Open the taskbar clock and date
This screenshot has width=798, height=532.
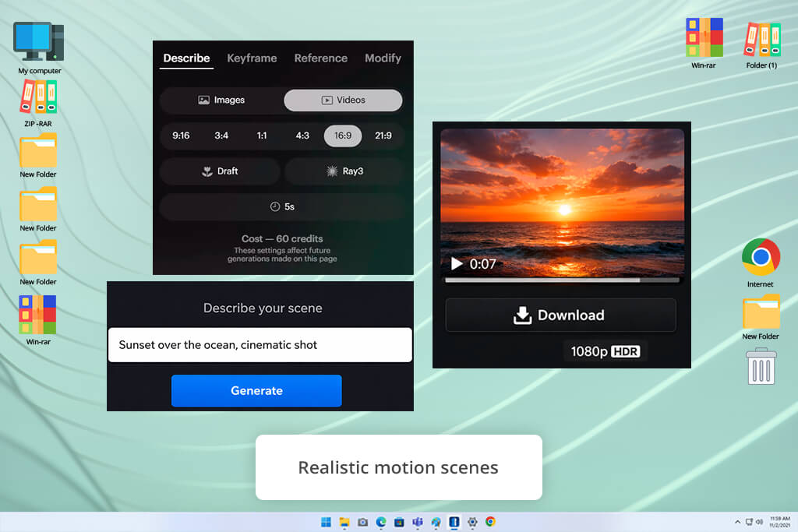pos(780,522)
